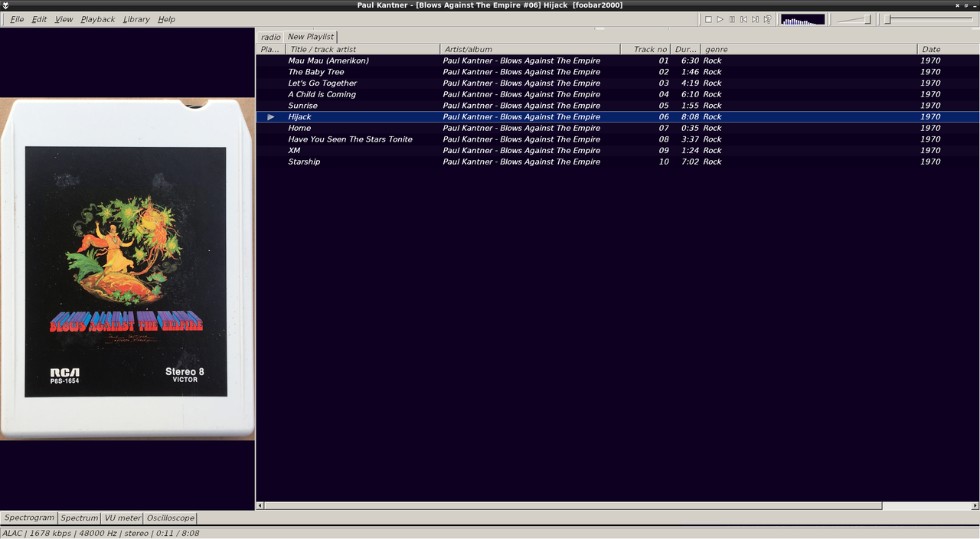Viewport: 980px width, 539px height.
Task: Select the track Starship
Action: pyautogui.click(x=618, y=162)
